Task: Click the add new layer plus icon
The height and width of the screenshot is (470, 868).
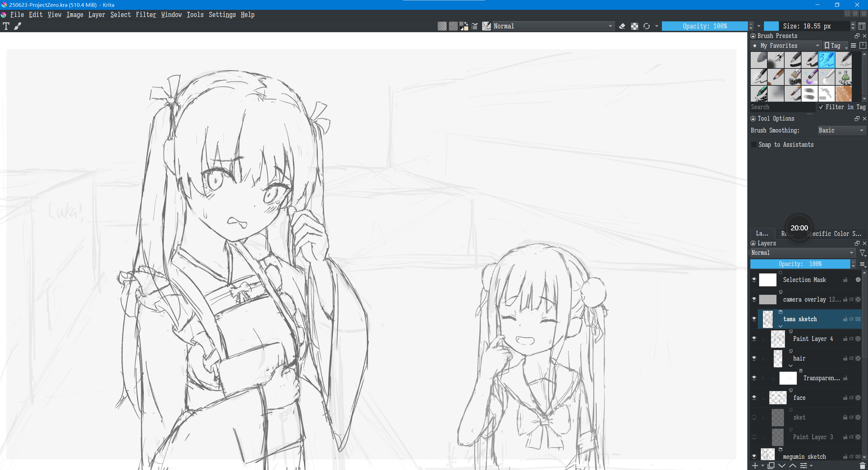Action: coord(755,466)
